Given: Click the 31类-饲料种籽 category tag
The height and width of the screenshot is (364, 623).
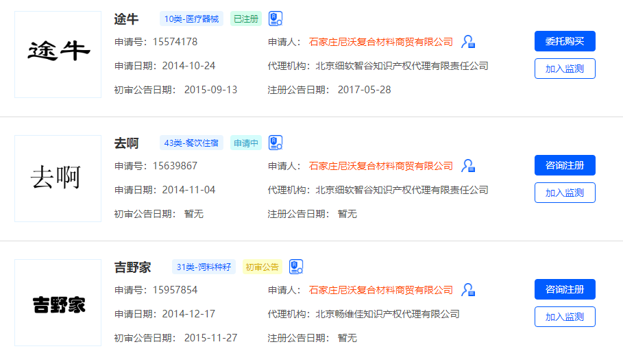Looking at the screenshot, I should [x=204, y=267].
